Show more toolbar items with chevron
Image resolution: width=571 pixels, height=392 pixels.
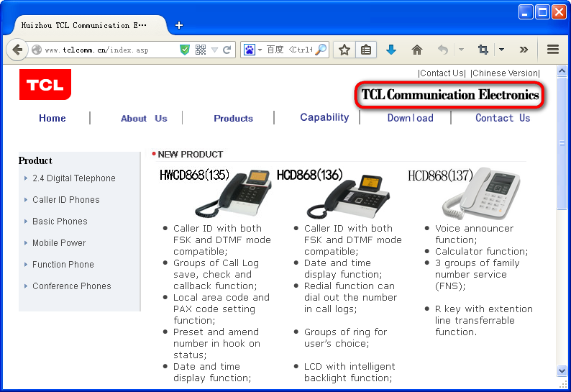click(524, 50)
